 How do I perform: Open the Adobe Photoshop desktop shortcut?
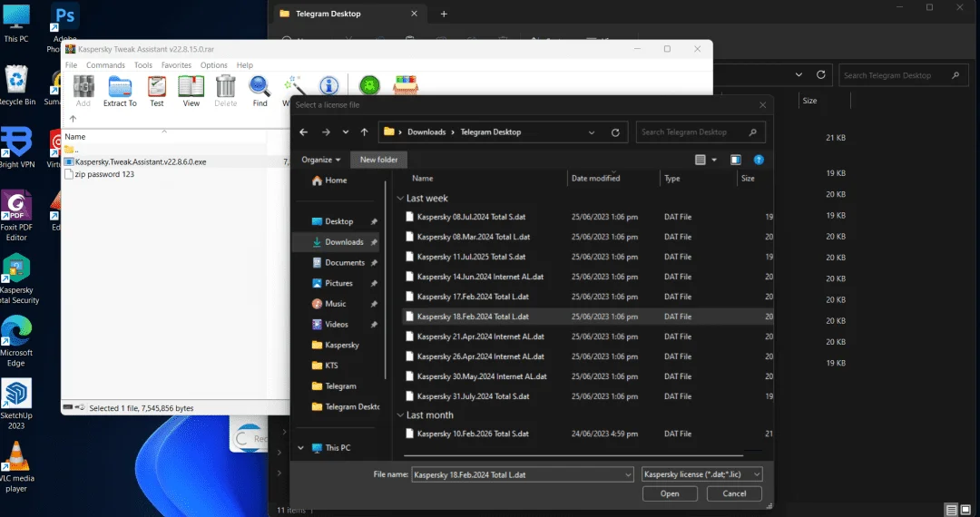click(65, 26)
